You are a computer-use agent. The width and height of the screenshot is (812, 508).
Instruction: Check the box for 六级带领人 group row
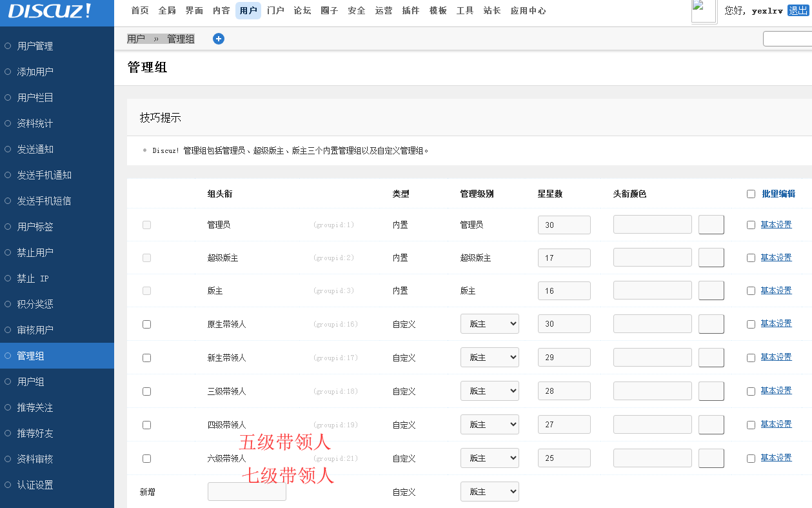coord(146,458)
